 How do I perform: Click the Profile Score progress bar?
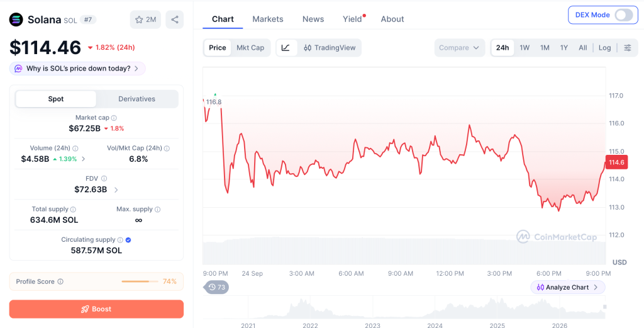140,281
